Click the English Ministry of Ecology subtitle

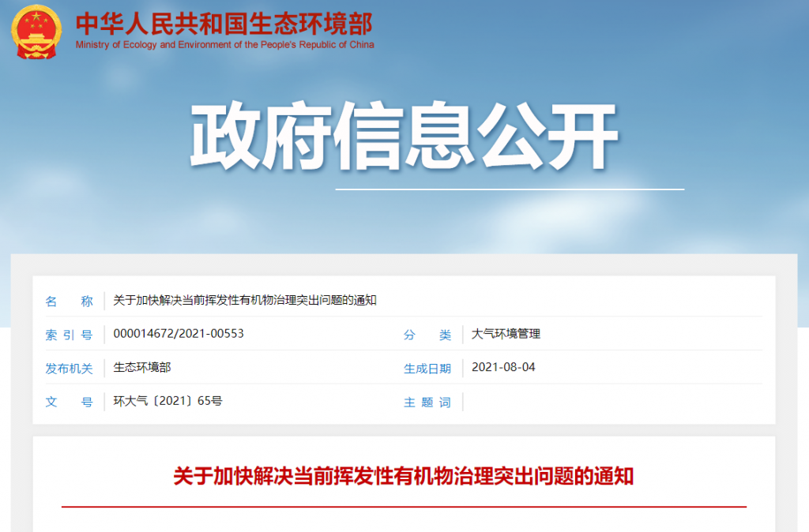pos(224,45)
